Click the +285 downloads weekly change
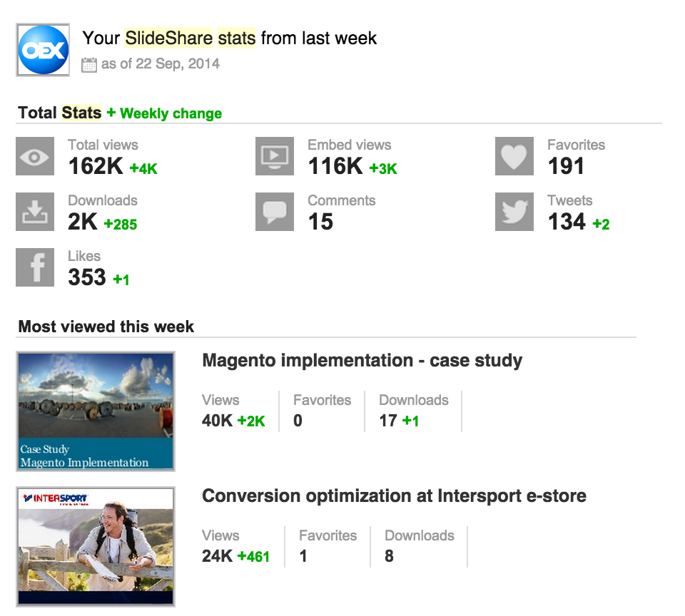Image resolution: width=685 pixels, height=616 pixels. click(120, 225)
